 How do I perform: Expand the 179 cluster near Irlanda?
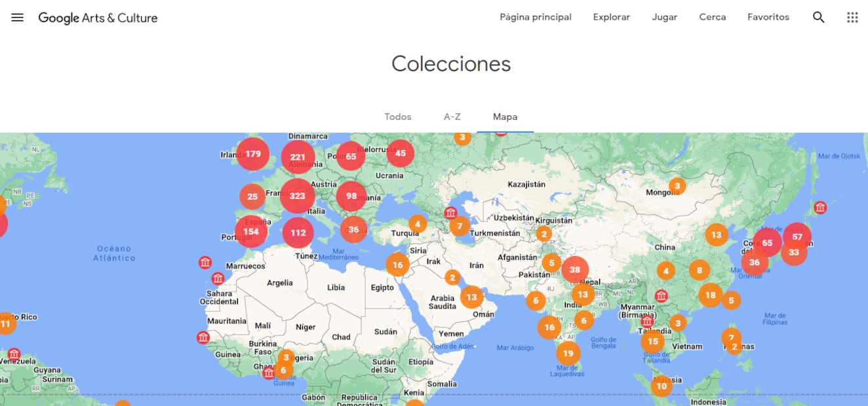pyautogui.click(x=253, y=154)
